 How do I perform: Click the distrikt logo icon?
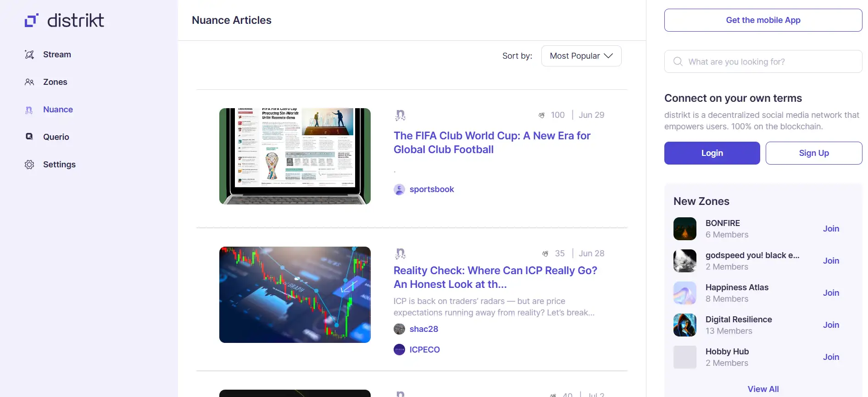pos(31,20)
